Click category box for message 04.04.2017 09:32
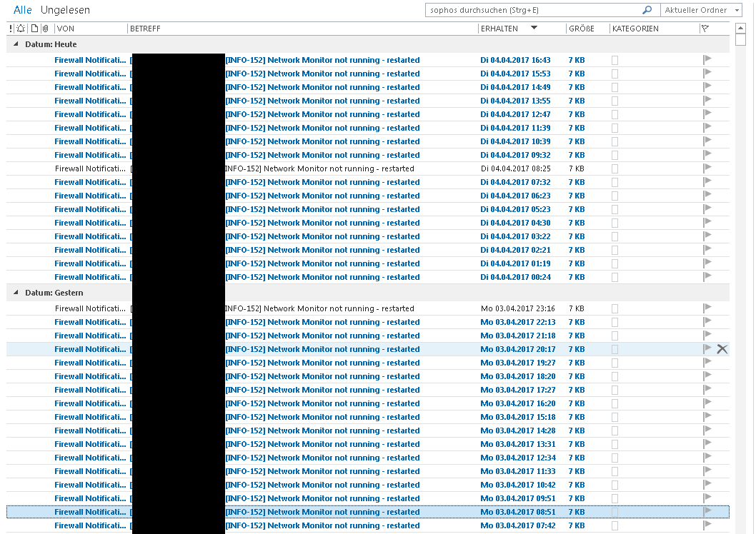The width and height of the screenshot is (756, 534). coord(615,155)
